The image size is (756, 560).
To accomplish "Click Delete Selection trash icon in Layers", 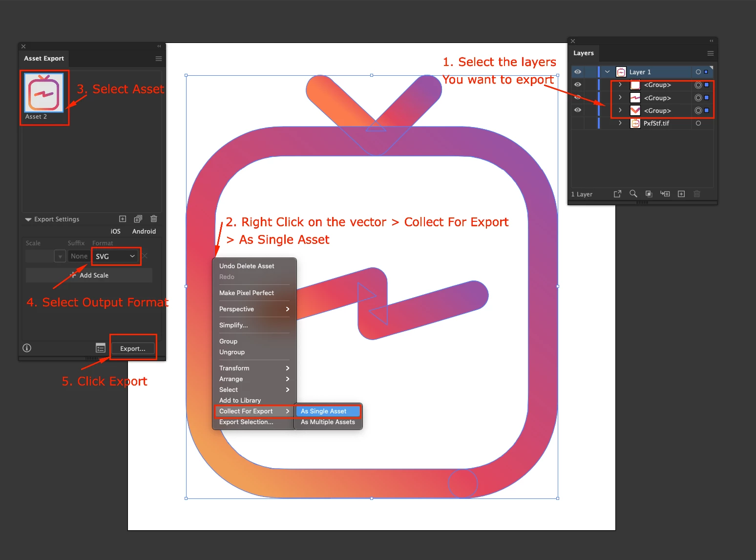I will (x=697, y=194).
